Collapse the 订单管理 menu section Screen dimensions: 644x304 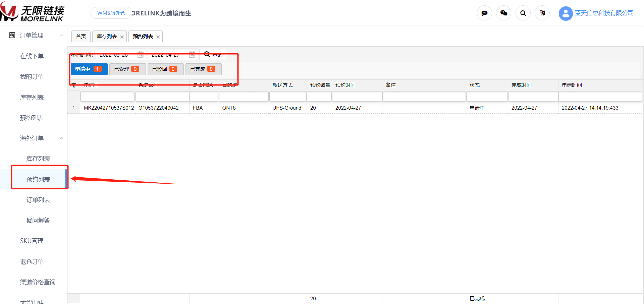62,35
